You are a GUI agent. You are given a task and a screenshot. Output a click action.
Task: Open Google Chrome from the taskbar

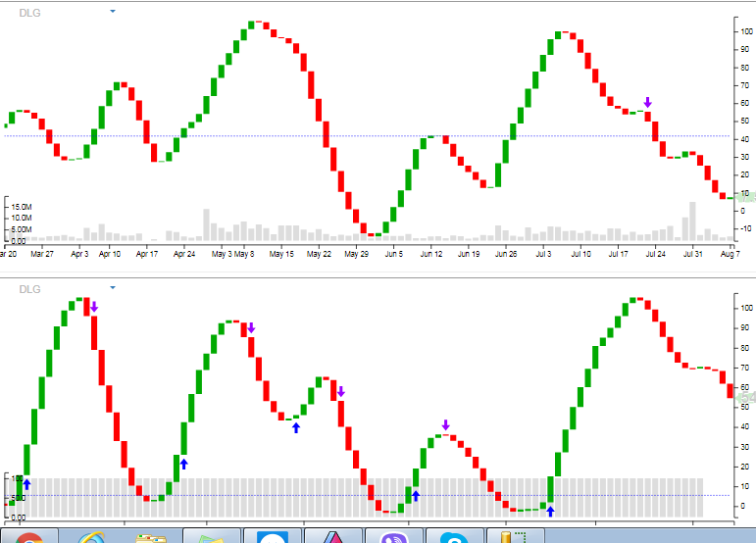(x=29, y=536)
